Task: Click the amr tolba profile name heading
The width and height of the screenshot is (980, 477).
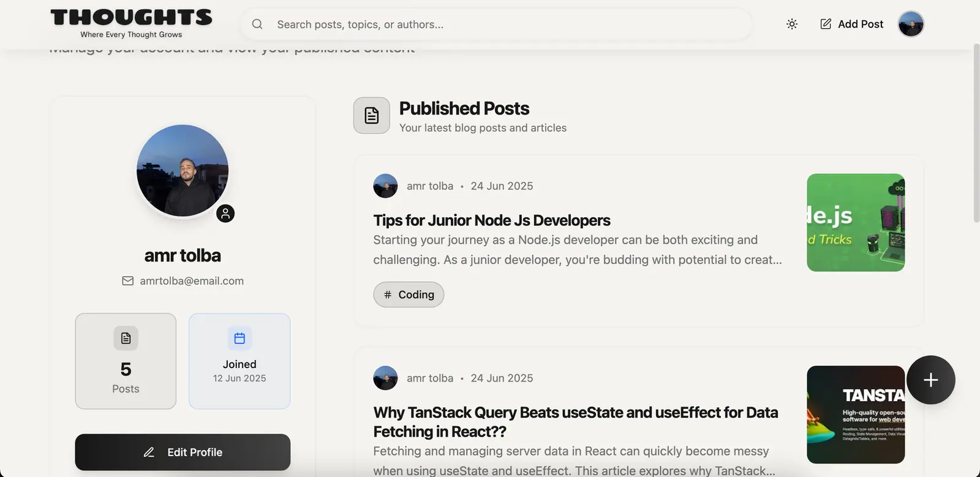Action: [x=183, y=255]
